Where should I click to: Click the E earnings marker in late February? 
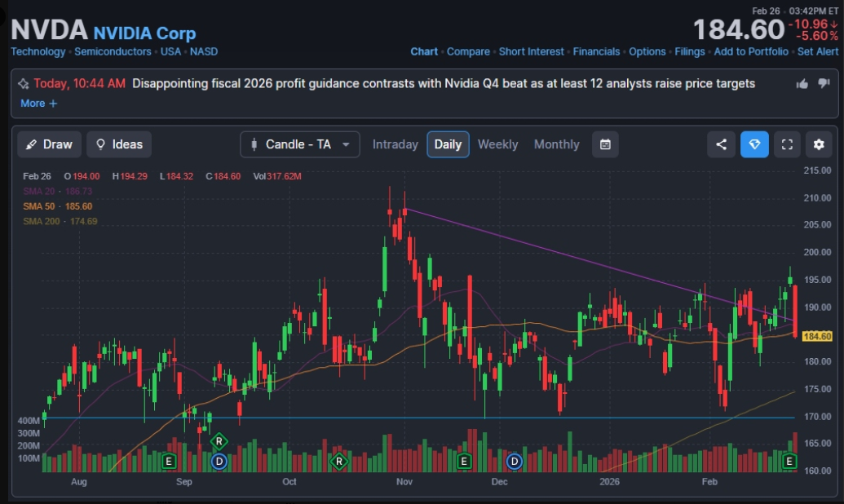point(789,462)
